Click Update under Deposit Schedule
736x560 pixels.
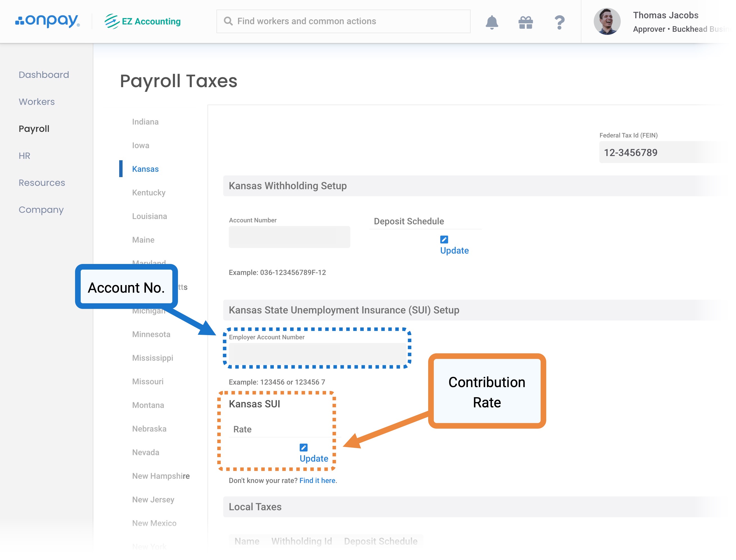454,250
